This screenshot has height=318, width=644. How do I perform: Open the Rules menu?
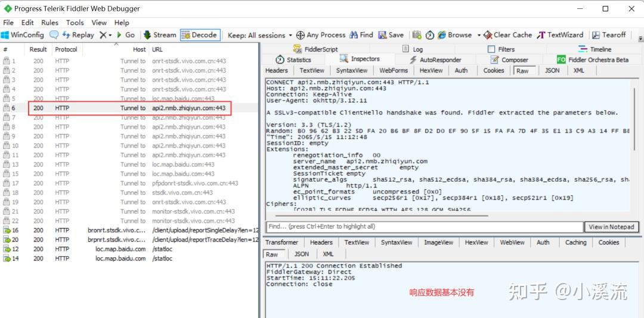tap(49, 23)
